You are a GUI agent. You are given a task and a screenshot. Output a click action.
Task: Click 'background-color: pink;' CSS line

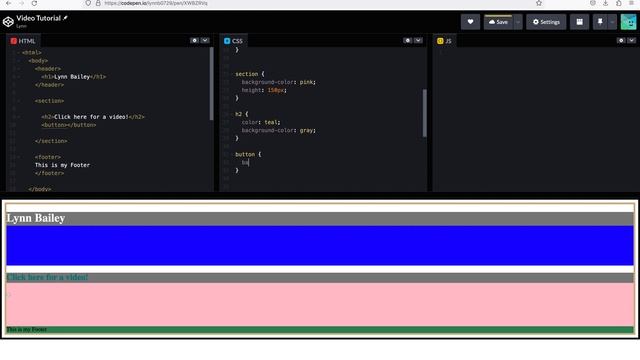(278, 82)
